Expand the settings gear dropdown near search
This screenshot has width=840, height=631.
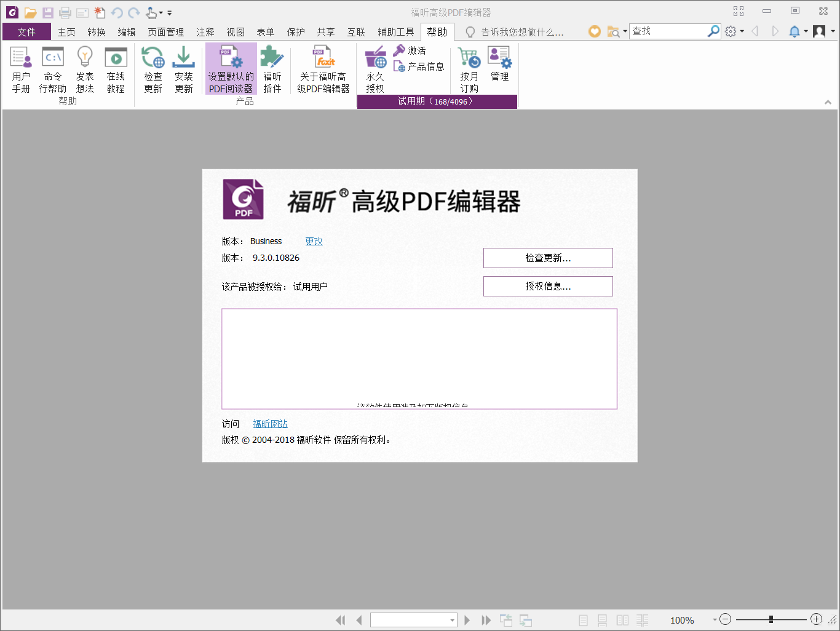point(742,31)
